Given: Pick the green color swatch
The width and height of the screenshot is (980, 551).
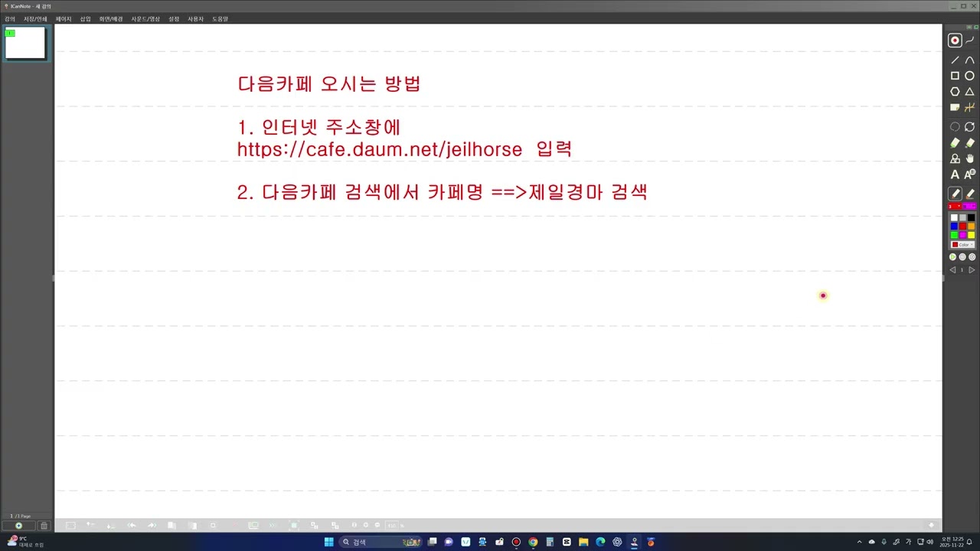Looking at the screenshot, I should click(x=954, y=235).
